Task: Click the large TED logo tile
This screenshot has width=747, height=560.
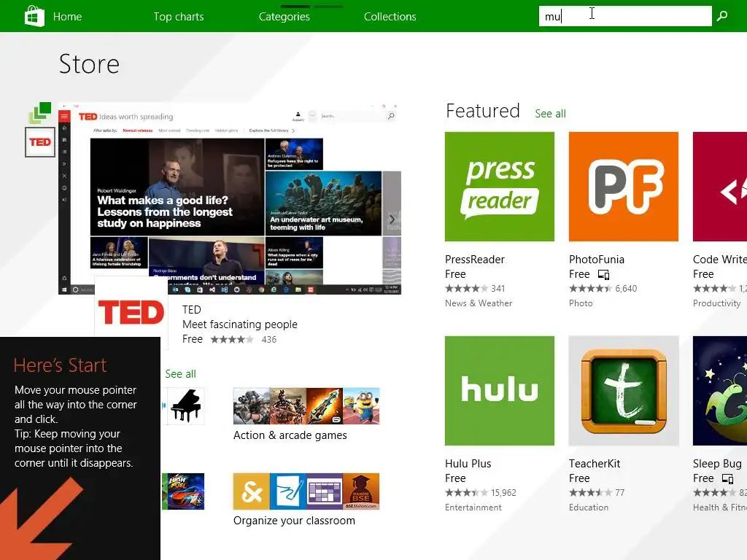Action: [131, 312]
